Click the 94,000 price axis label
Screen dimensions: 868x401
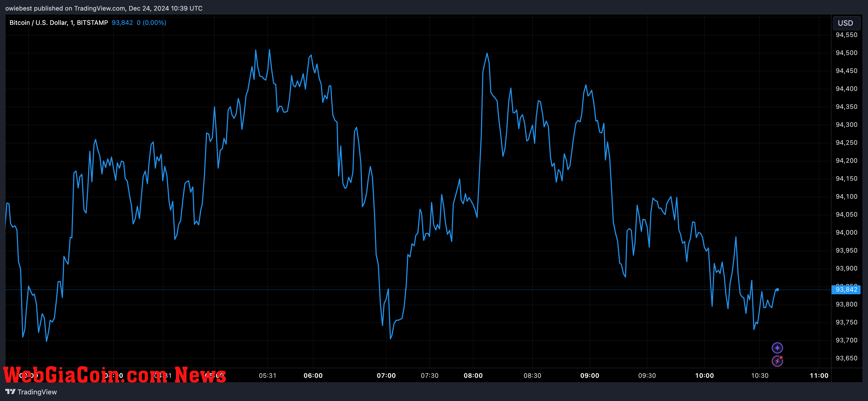click(x=846, y=232)
